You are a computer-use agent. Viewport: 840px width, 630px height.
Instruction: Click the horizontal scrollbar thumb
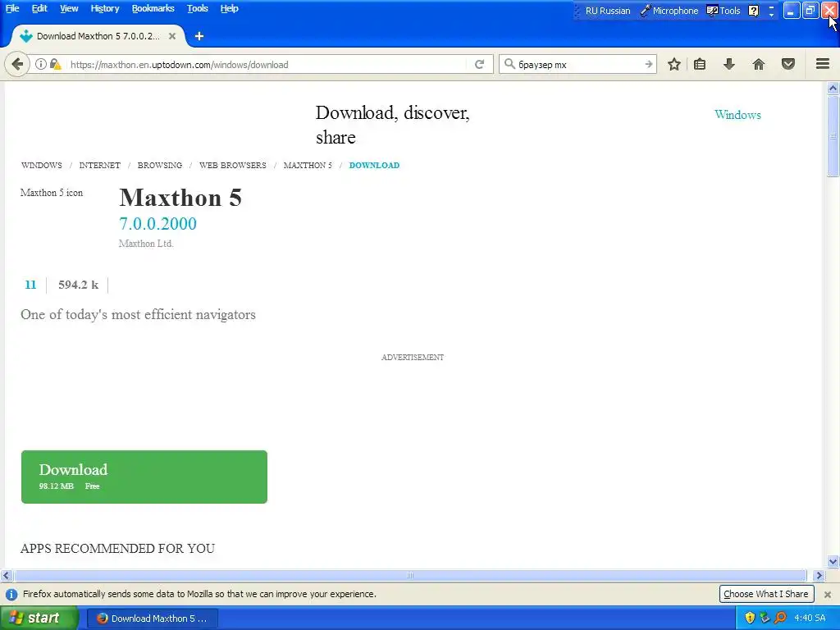[410, 576]
